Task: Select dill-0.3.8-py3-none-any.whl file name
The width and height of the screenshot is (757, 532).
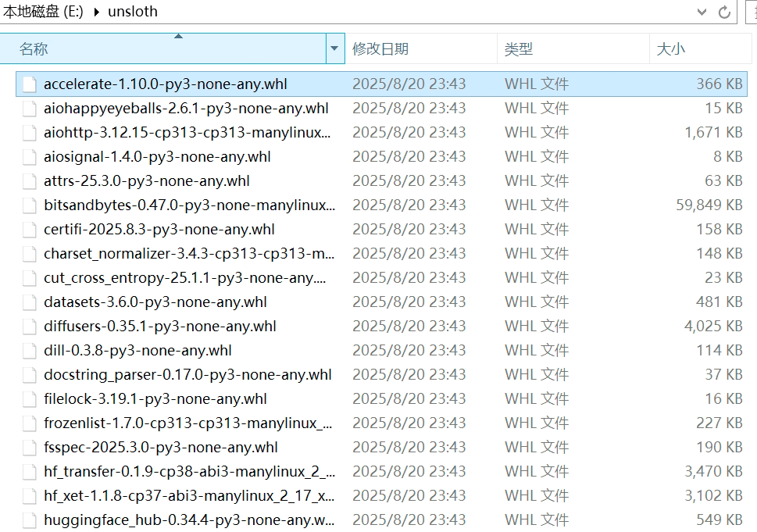Action: pyautogui.click(x=137, y=351)
